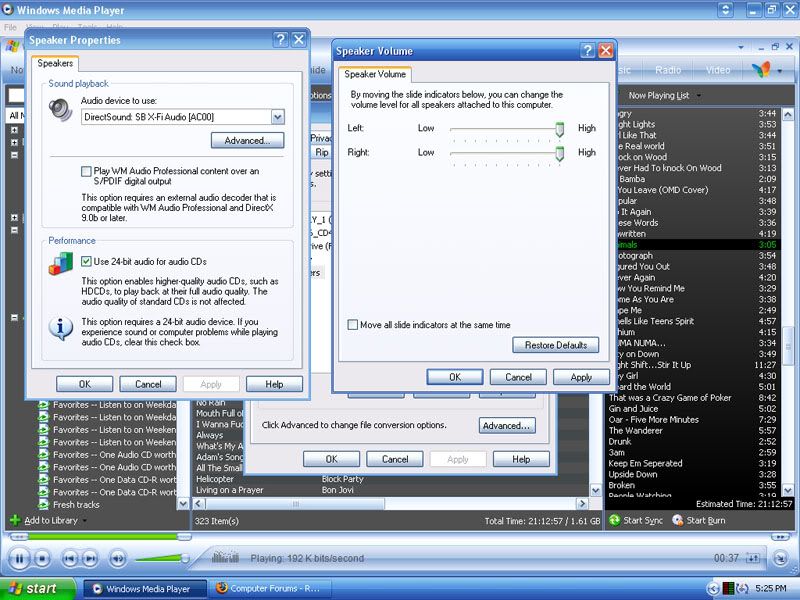Click the Media Player auto-hide menu bar button
This screenshot has height=600, width=800.
pyautogui.click(x=725, y=10)
